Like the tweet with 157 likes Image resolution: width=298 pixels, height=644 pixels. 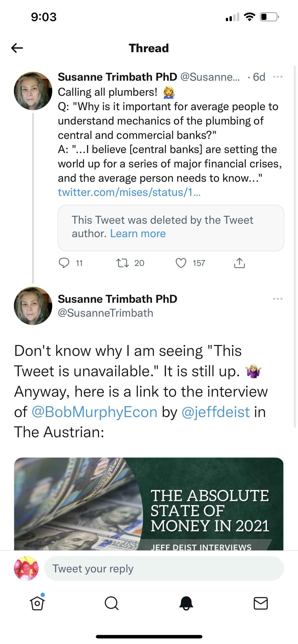tap(181, 263)
